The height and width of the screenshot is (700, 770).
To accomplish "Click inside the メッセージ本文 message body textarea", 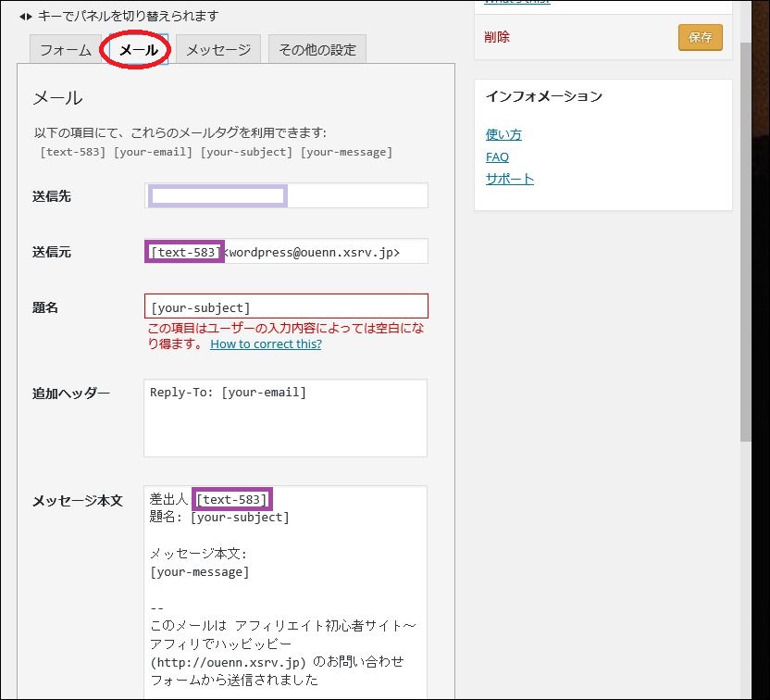I will [x=285, y=592].
